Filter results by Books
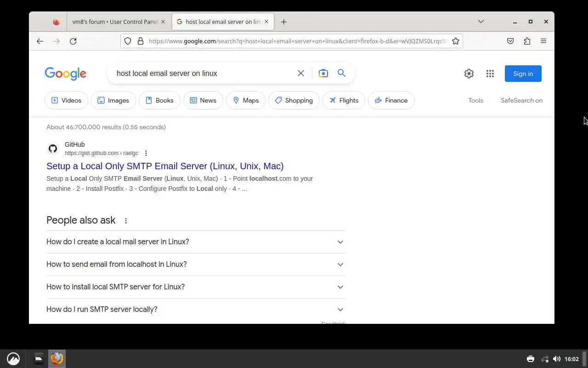 tap(159, 100)
